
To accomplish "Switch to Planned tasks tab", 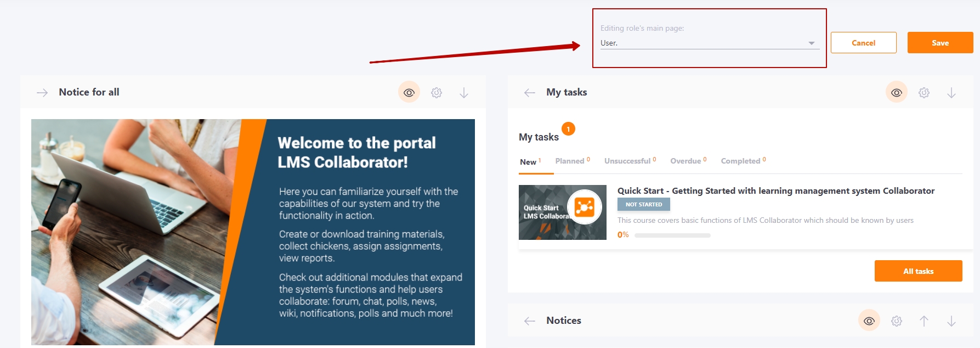I will click(x=573, y=161).
